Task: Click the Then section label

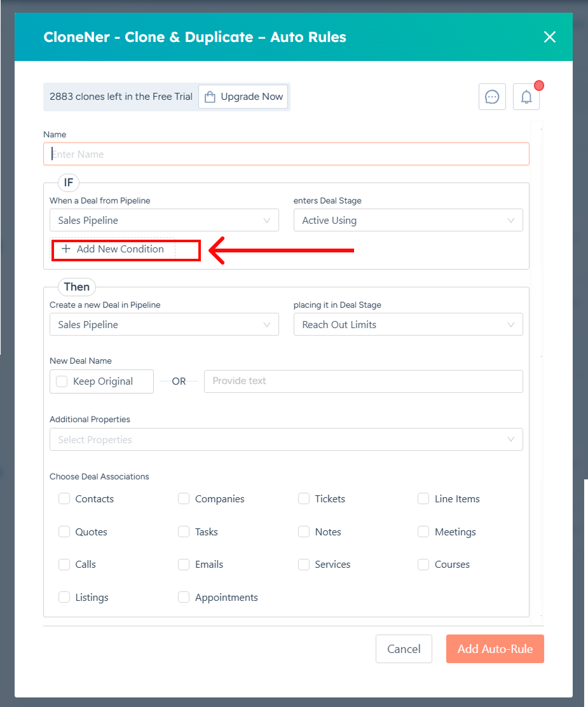Action: (x=77, y=287)
